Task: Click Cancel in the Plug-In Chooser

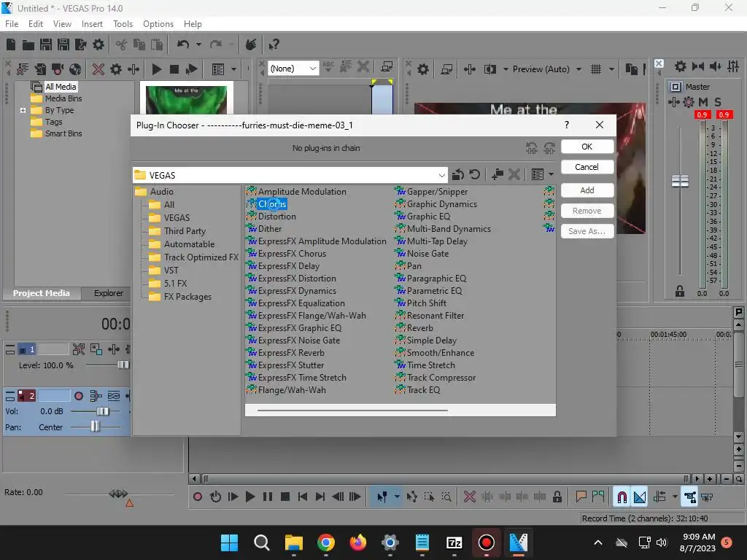Action: pyautogui.click(x=587, y=167)
